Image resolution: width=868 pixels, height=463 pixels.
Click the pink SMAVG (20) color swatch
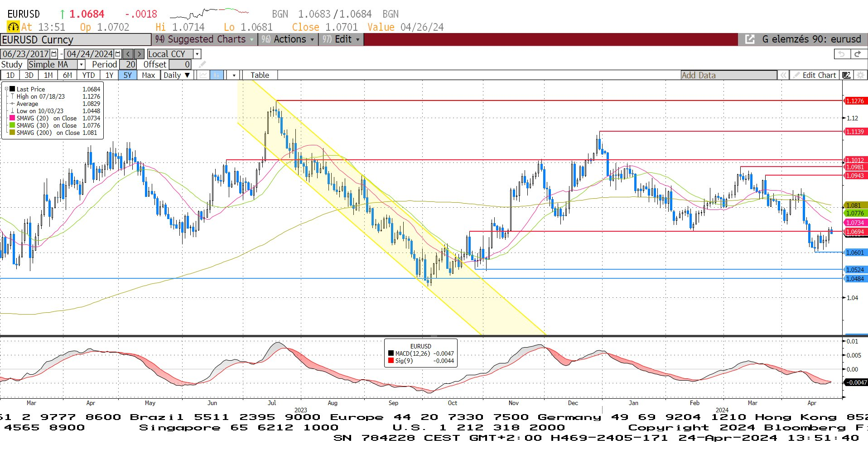coord(12,118)
